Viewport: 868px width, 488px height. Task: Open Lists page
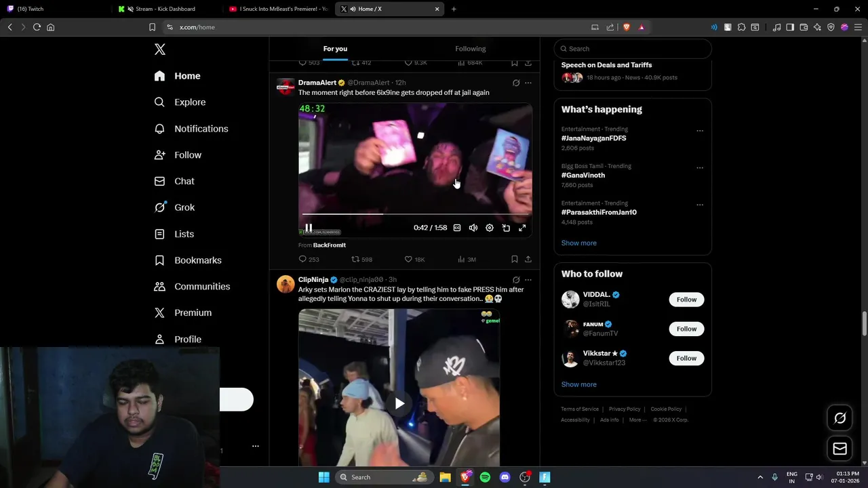tap(174, 234)
